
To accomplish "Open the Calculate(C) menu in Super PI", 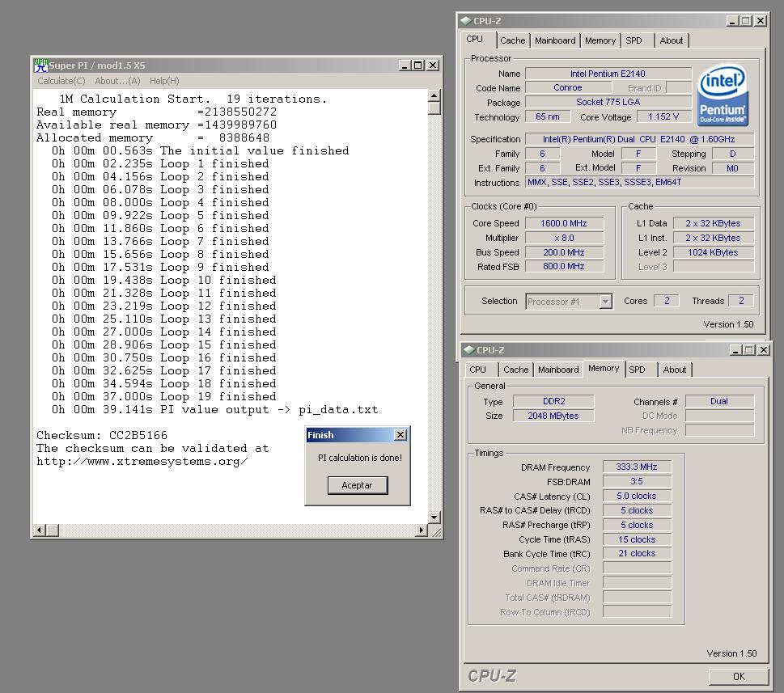I will click(61, 80).
